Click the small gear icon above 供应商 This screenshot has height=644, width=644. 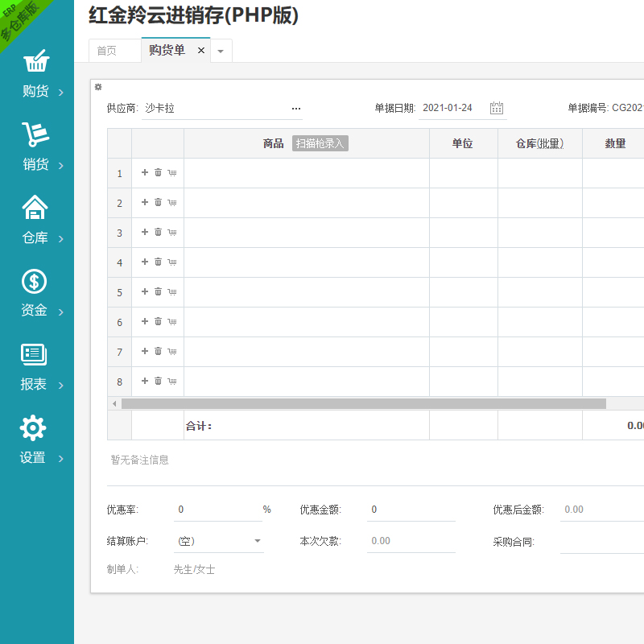(x=98, y=87)
